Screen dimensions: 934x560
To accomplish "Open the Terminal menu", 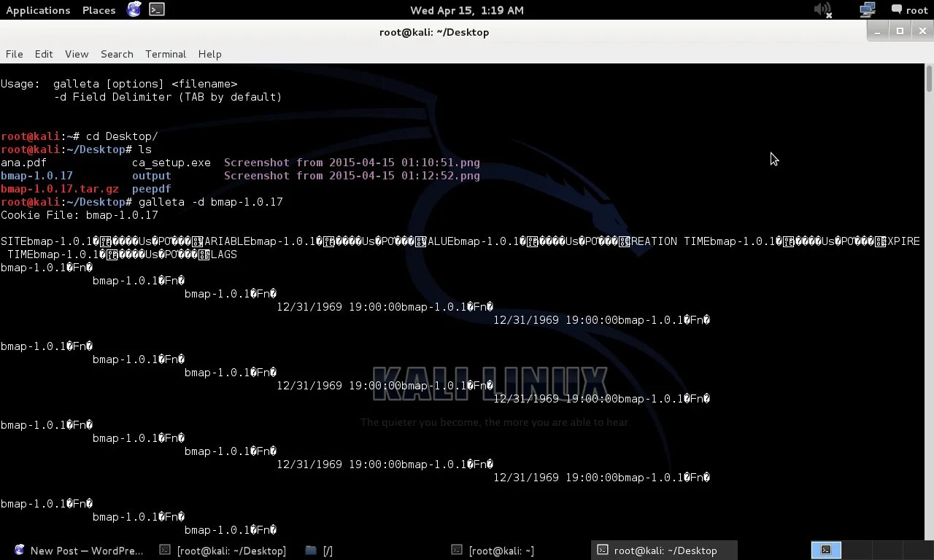I will click(166, 54).
